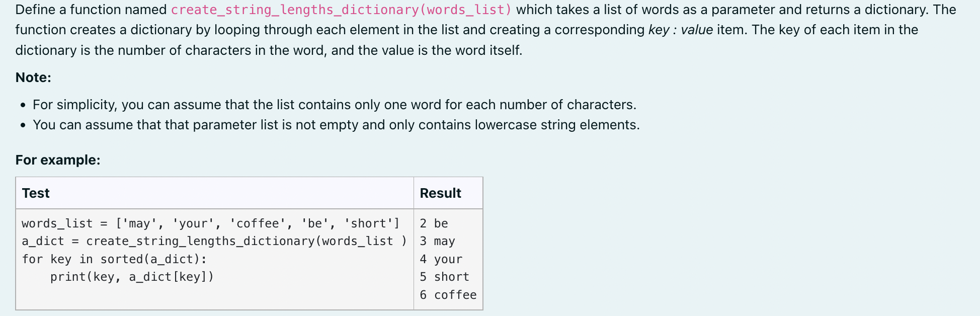Select the Test column header
980x316 pixels.
[x=36, y=193]
